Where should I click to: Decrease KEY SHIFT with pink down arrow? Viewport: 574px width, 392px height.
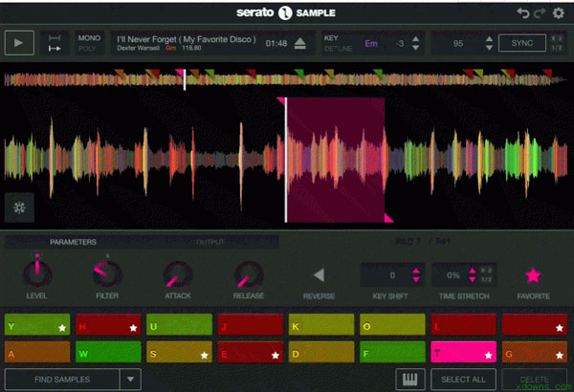click(x=416, y=279)
